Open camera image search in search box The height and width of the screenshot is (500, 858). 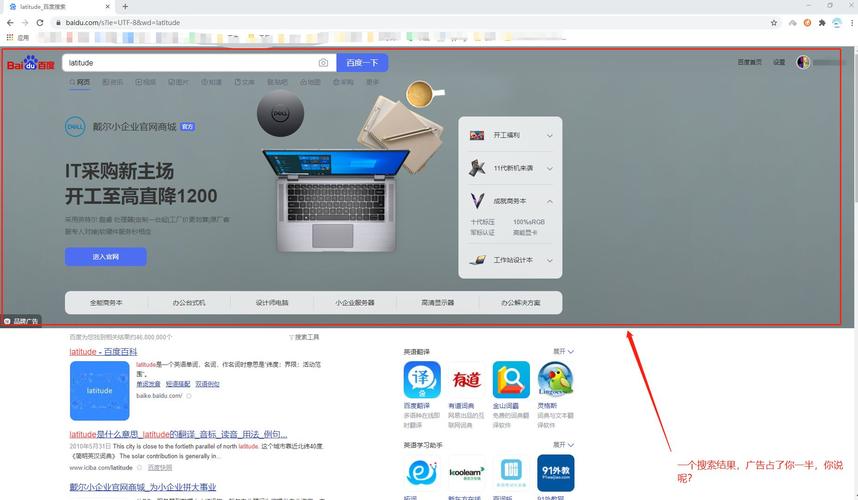tap(323, 63)
